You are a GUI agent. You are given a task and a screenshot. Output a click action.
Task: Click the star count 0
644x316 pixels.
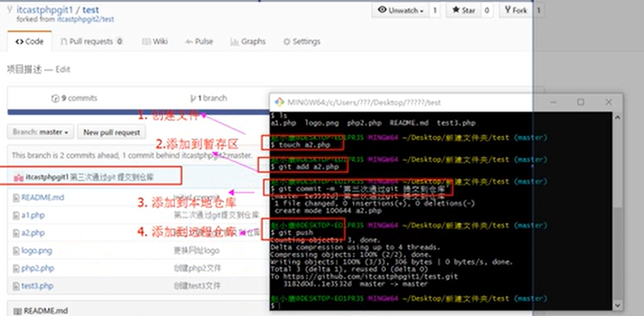pos(487,10)
